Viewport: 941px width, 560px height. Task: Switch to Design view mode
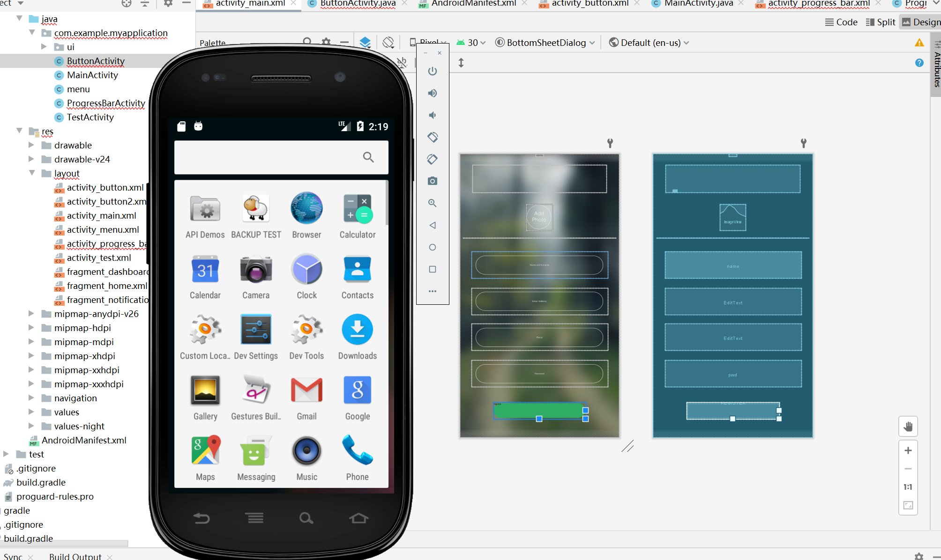point(921,22)
